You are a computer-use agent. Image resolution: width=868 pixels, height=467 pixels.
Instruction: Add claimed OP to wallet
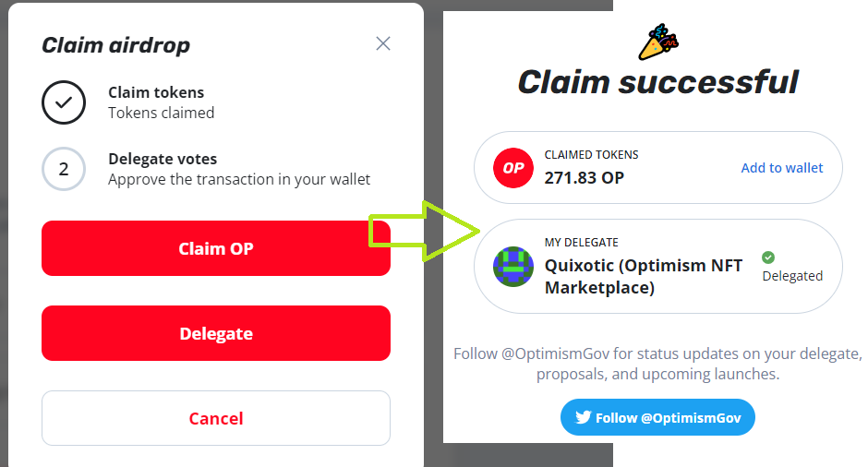click(x=781, y=168)
